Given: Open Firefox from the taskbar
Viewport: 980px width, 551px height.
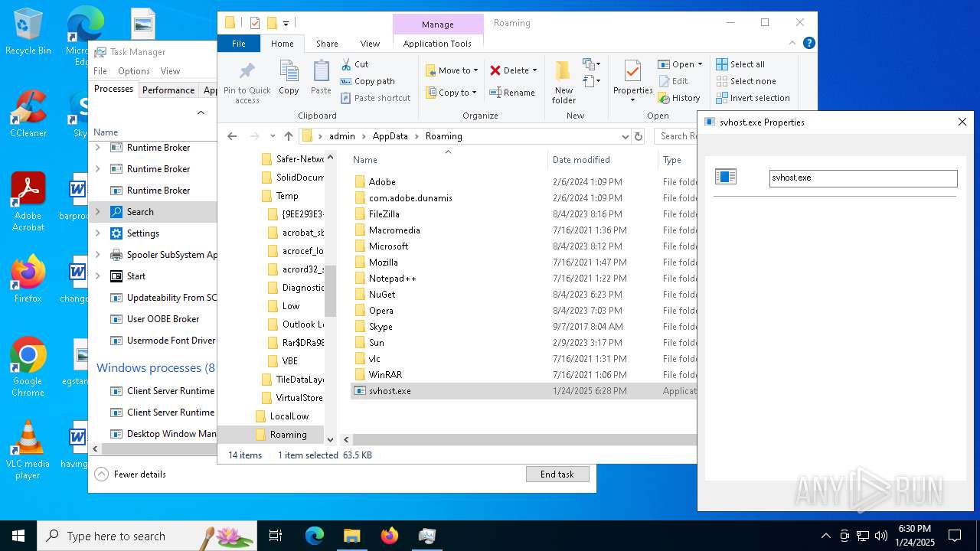Looking at the screenshot, I should (390, 536).
